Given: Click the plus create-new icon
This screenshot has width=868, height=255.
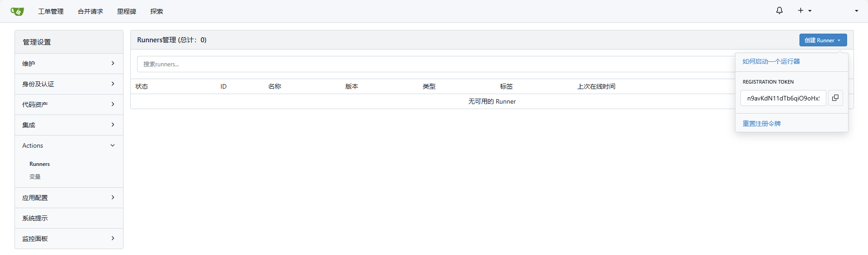Looking at the screenshot, I should [801, 10].
